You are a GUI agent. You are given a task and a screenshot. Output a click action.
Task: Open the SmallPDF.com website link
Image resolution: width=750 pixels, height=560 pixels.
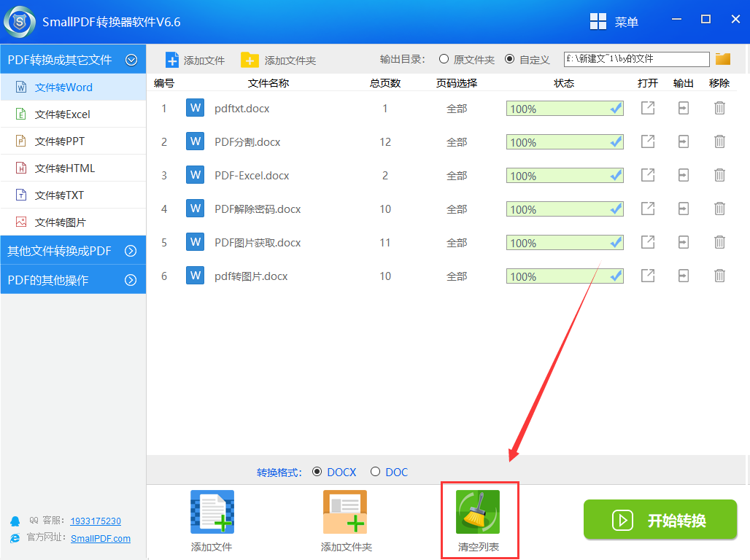point(101,538)
